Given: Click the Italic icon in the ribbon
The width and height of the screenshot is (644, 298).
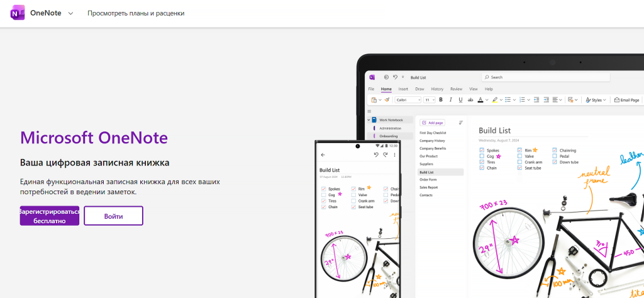Looking at the screenshot, I should [451, 99].
